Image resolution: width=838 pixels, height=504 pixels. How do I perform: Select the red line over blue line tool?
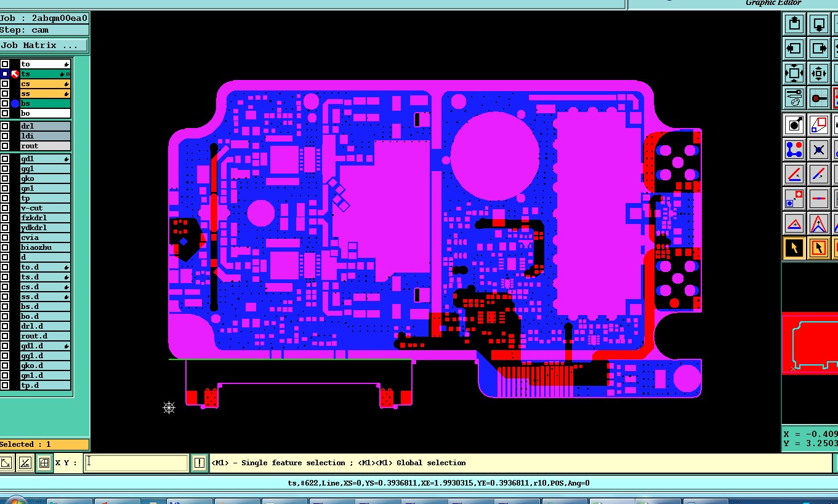click(x=794, y=174)
